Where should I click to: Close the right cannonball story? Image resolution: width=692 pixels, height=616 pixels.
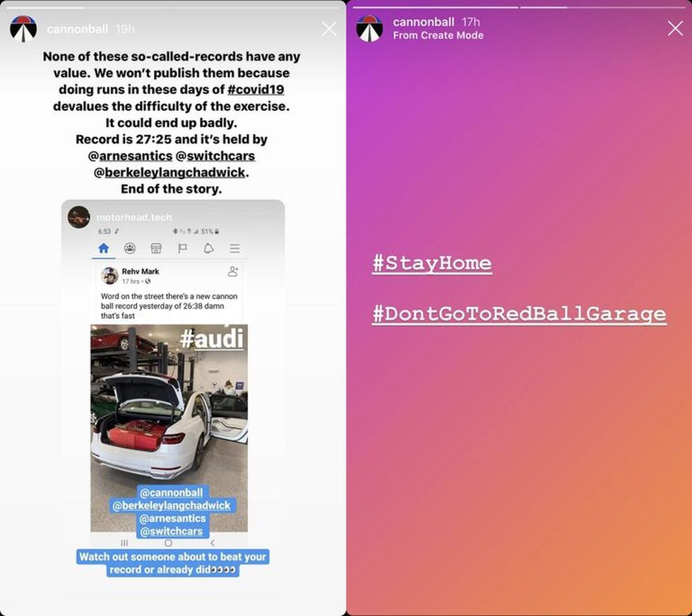point(675,28)
